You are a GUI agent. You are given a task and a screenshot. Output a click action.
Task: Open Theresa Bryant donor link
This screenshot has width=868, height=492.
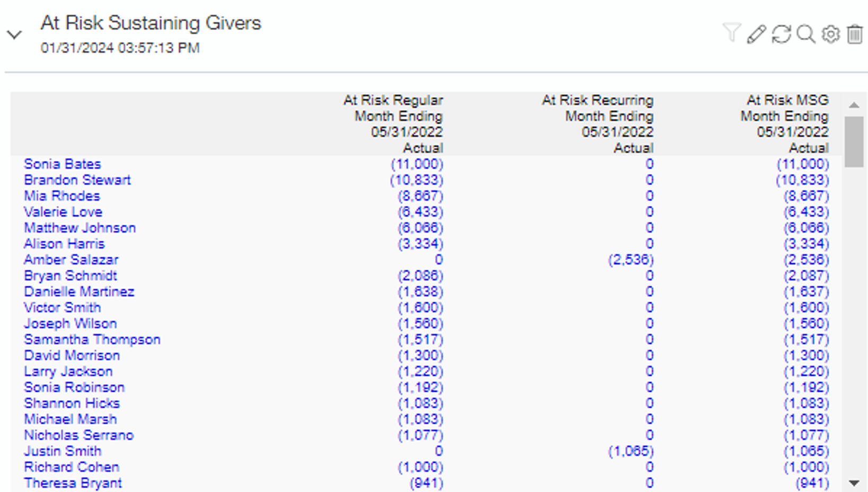73,483
